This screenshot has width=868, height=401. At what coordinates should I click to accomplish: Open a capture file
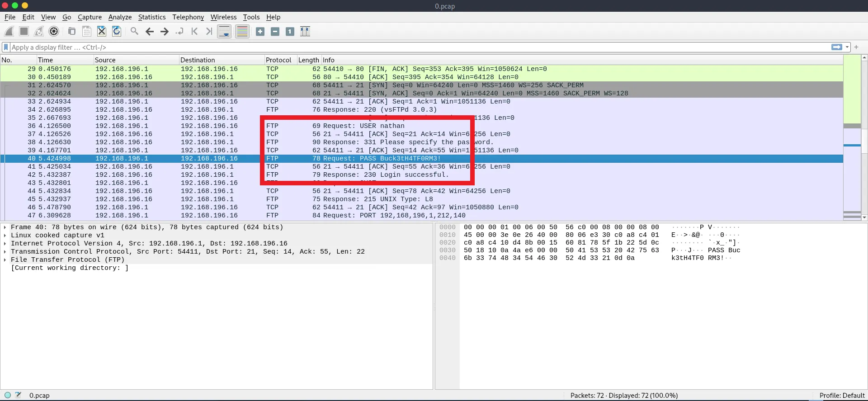[x=72, y=32]
